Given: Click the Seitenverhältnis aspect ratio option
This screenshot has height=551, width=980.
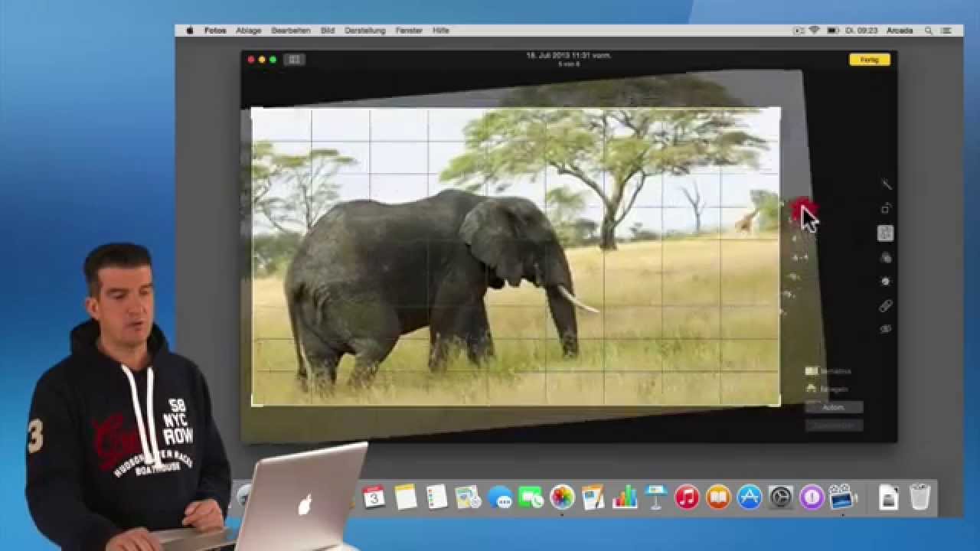Looking at the screenshot, I should coord(828,371).
